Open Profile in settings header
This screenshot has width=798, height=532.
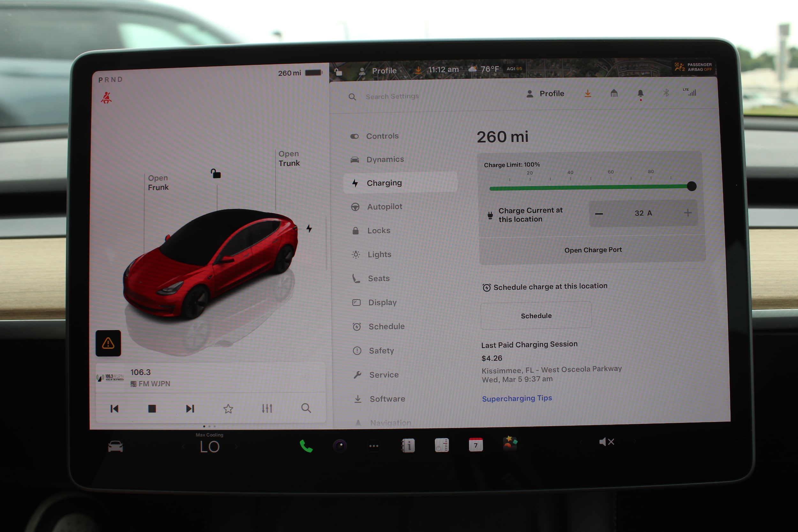[545, 94]
